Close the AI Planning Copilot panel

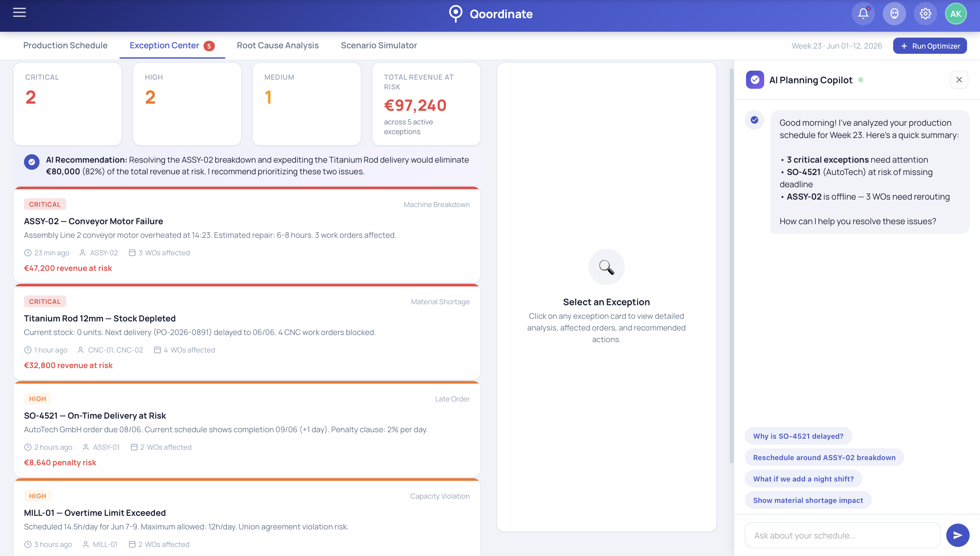pyautogui.click(x=959, y=80)
